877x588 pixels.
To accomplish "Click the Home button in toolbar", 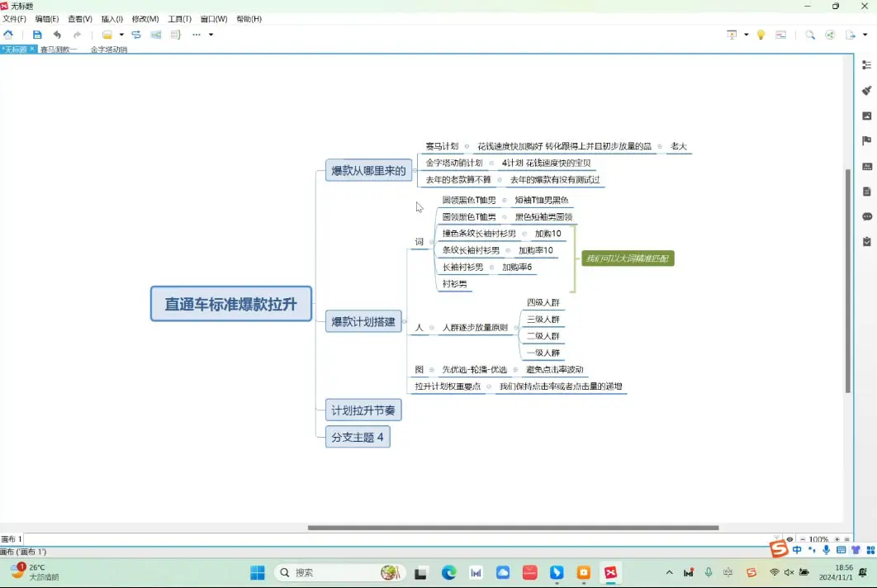I will click(8, 35).
